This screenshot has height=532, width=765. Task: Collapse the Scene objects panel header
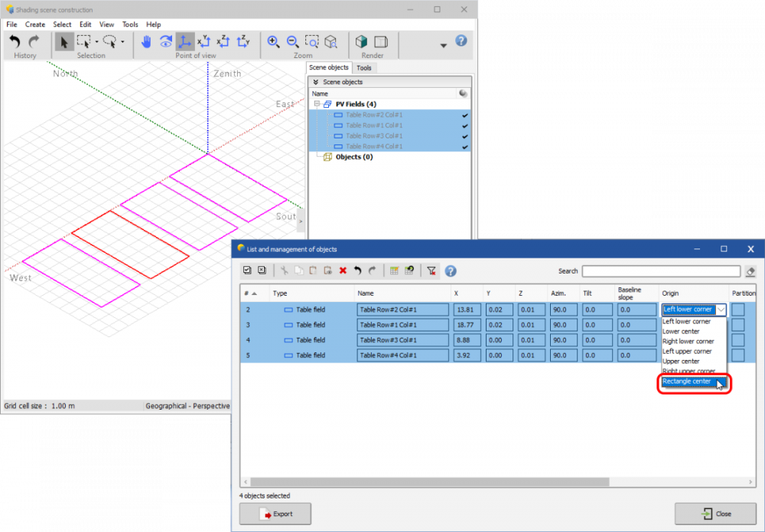[315, 82]
